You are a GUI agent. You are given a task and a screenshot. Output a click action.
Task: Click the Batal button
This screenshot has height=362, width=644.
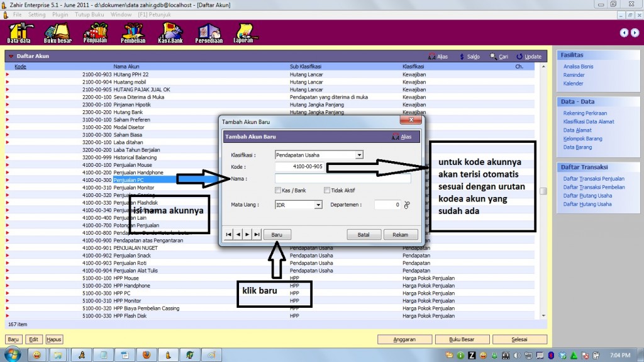click(x=364, y=234)
